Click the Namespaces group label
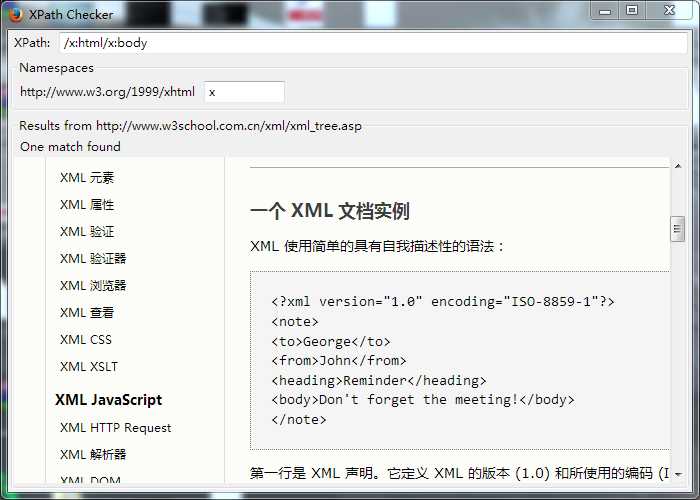 (57, 68)
